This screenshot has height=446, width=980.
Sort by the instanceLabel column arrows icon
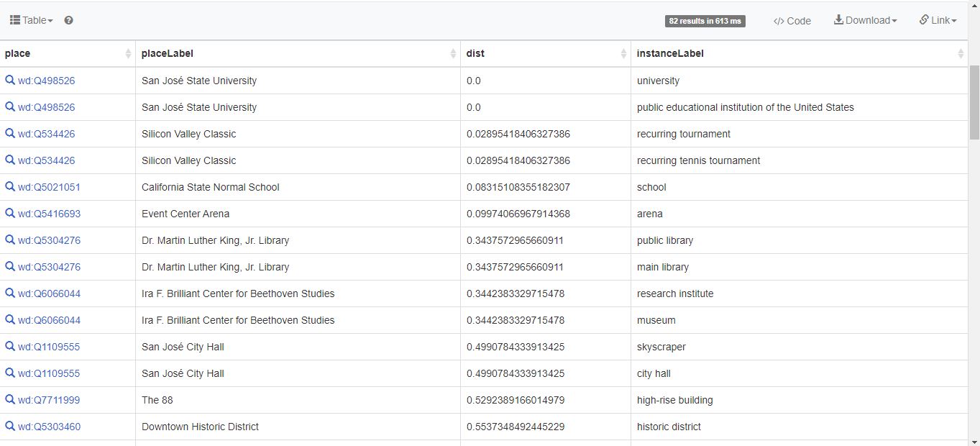[x=961, y=53]
